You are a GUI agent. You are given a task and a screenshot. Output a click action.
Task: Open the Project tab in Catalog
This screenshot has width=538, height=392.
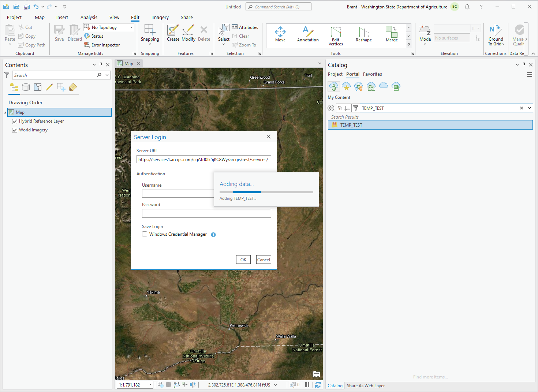pos(335,74)
